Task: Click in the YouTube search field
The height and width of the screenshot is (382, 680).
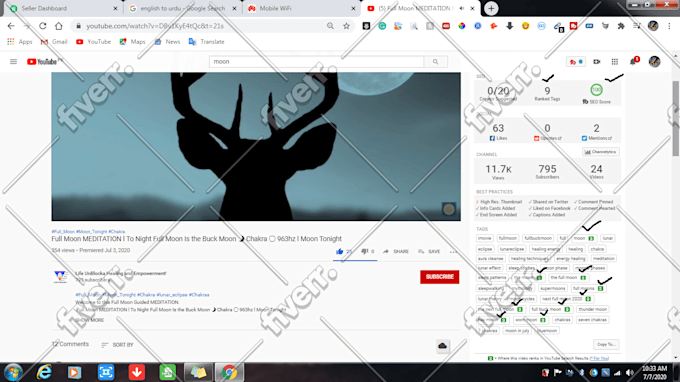Action: tap(316, 62)
